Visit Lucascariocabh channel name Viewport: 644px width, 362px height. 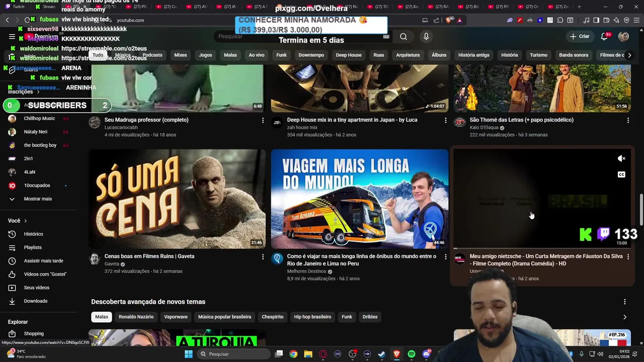[x=121, y=127]
